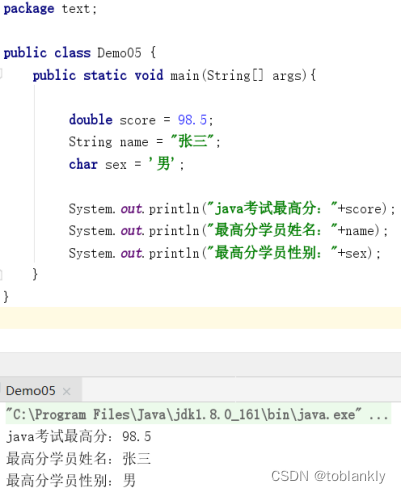Click the println line printing score
The width and height of the screenshot is (401, 493).
click(232, 209)
